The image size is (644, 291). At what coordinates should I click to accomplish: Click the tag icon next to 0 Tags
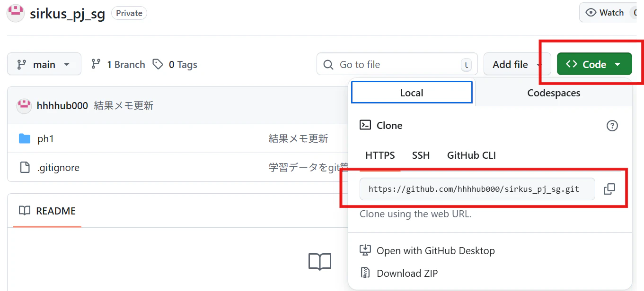(x=158, y=64)
